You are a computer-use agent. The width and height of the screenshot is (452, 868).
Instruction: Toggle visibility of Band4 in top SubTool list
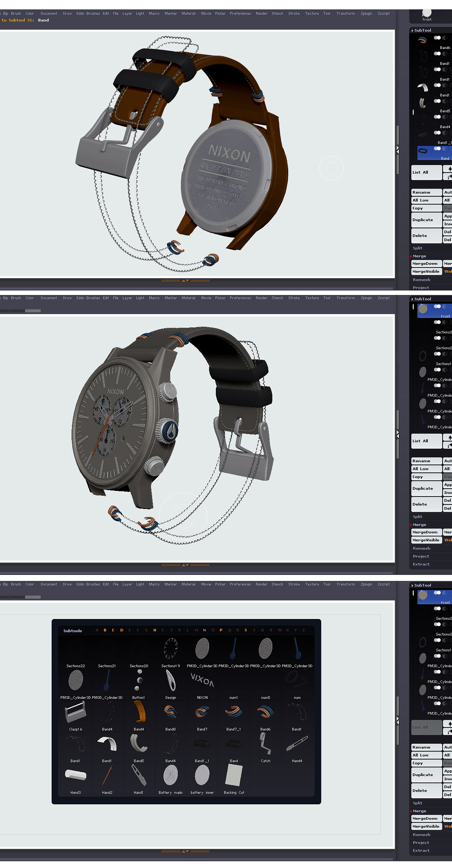(x=437, y=117)
